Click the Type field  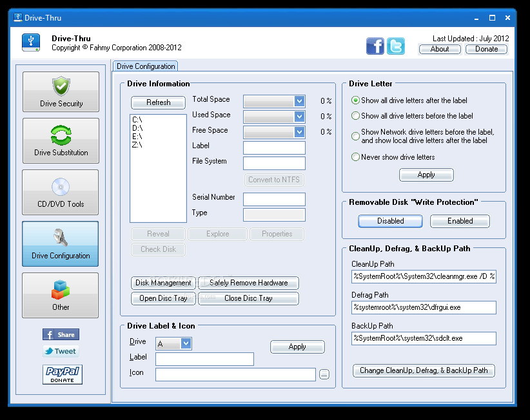[x=274, y=215]
